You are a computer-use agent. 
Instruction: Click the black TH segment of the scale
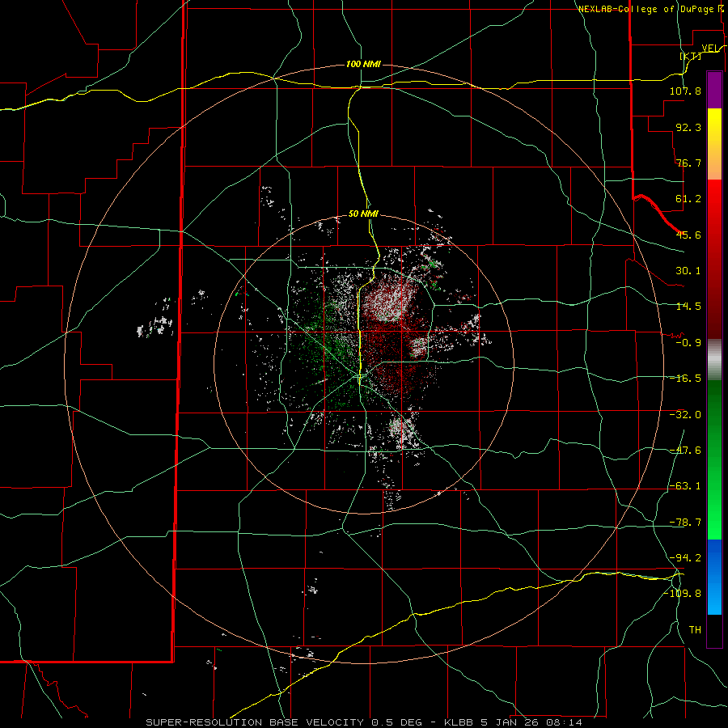pyautogui.click(x=714, y=630)
